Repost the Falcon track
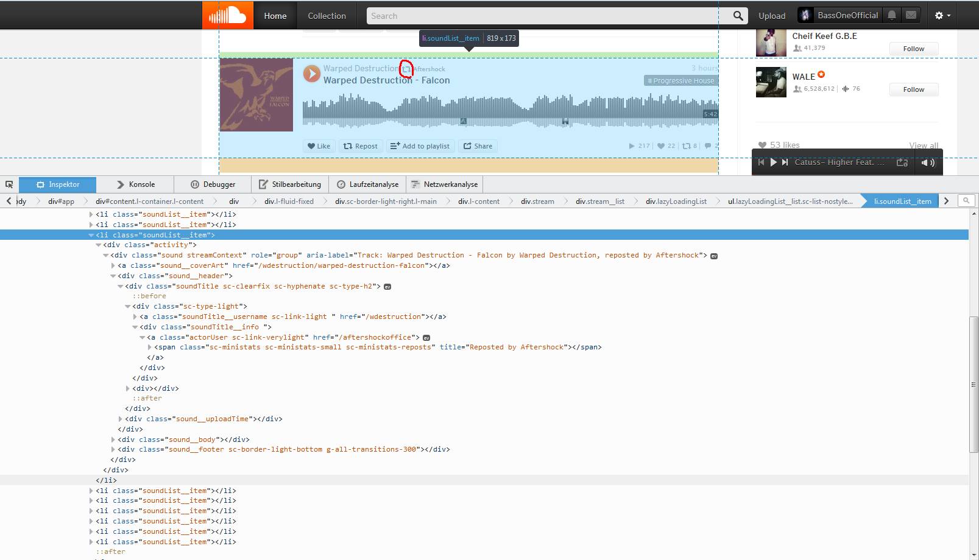 coord(360,146)
